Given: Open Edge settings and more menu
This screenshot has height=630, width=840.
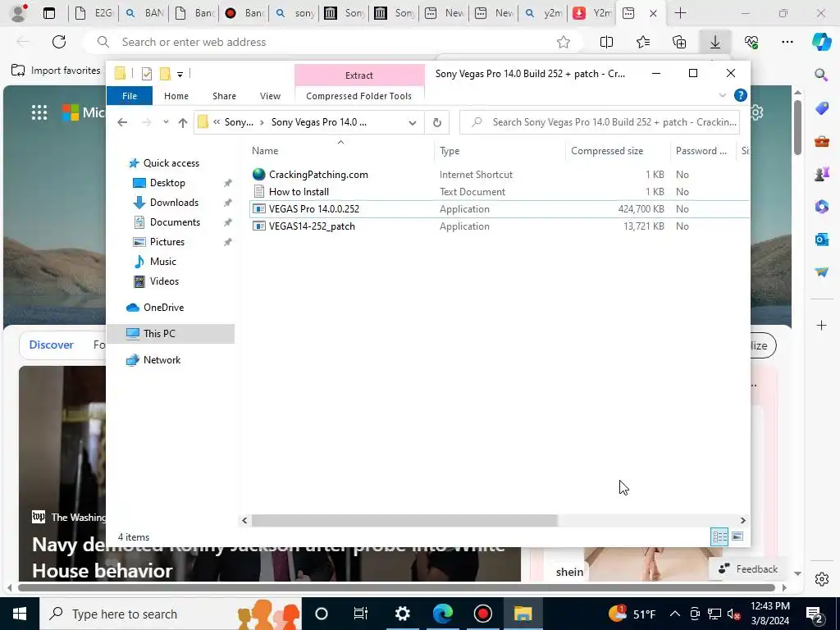Looking at the screenshot, I should click(x=787, y=42).
